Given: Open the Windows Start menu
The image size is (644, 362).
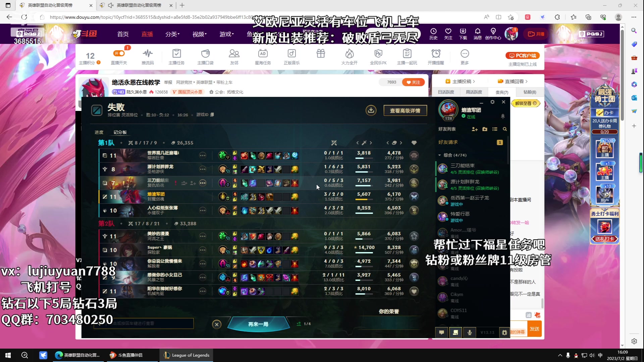Looking at the screenshot, I should coord(8,355).
